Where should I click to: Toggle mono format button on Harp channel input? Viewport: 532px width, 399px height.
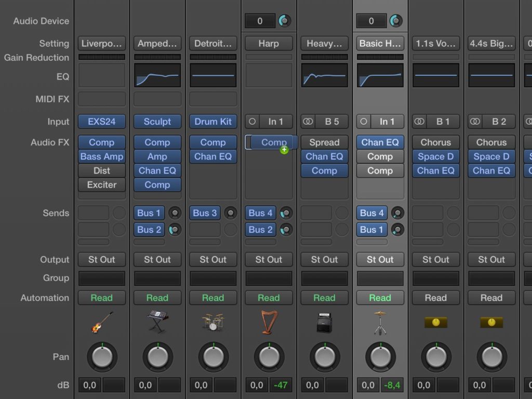pyautogui.click(x=252, y=122)
